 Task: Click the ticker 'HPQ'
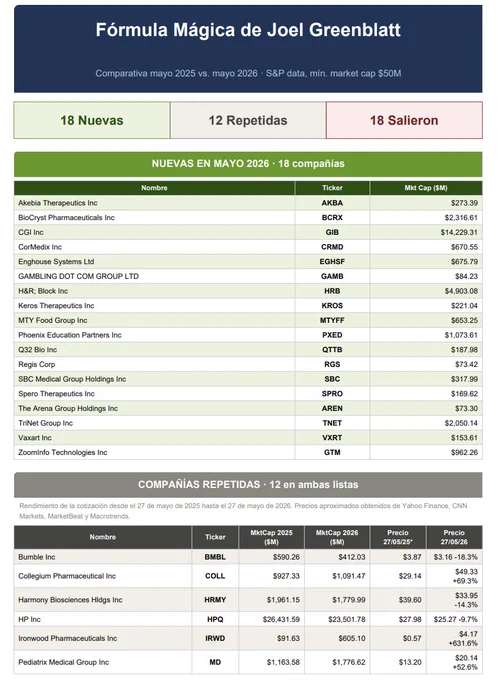click(215, 619)
